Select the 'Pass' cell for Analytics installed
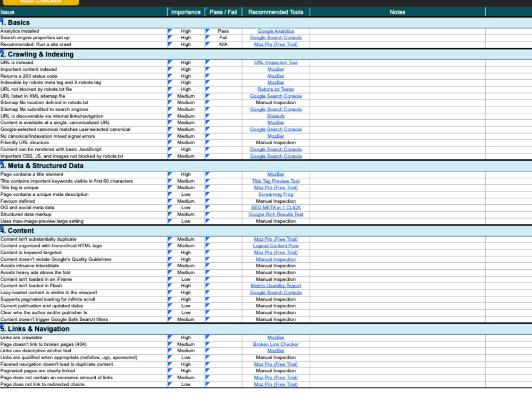 (223, 31)
